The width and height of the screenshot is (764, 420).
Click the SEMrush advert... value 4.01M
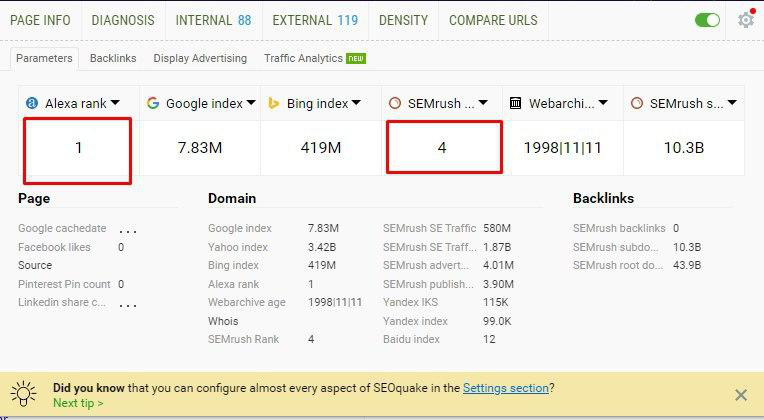tap(498, 265)
